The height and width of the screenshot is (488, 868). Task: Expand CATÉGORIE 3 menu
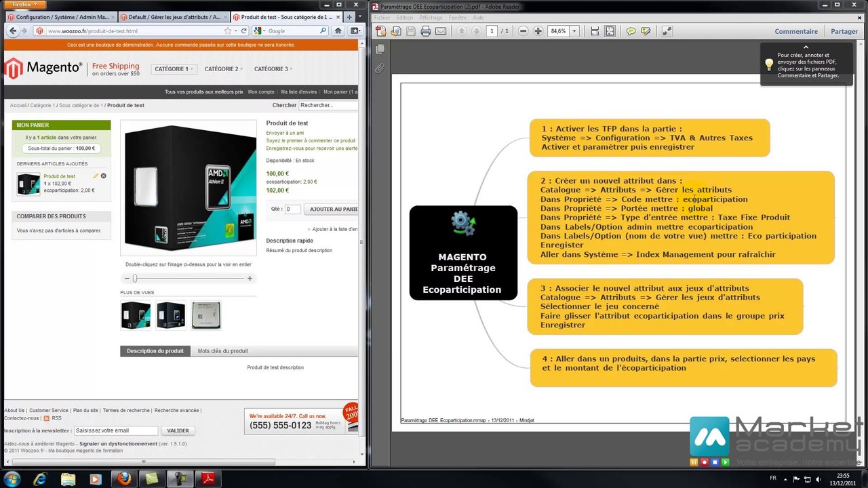(273, 69)
